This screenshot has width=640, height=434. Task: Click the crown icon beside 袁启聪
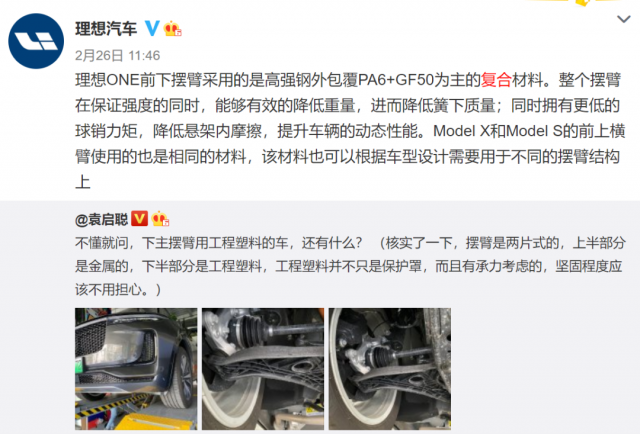click(x=160, y=219)
